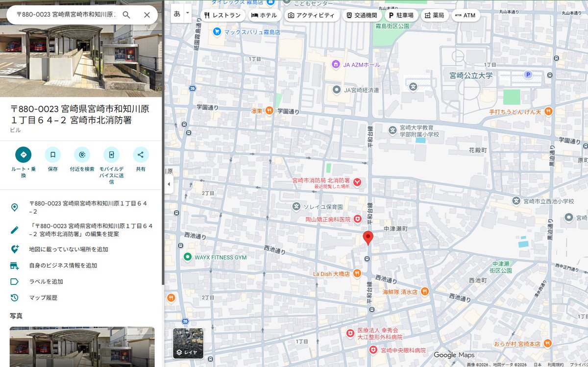Click the bus stop icon below red pin

pyautogui.click(x=367, y=258)
